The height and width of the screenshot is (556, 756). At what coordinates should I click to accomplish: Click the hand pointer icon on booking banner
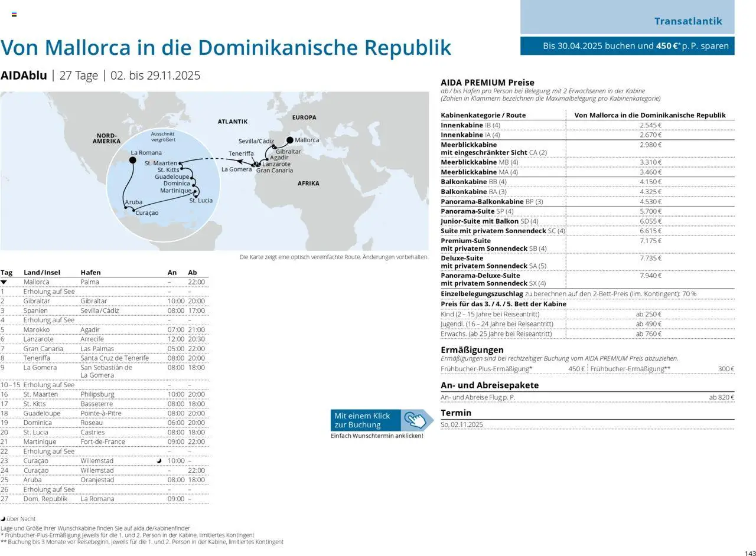pos(416,420)
